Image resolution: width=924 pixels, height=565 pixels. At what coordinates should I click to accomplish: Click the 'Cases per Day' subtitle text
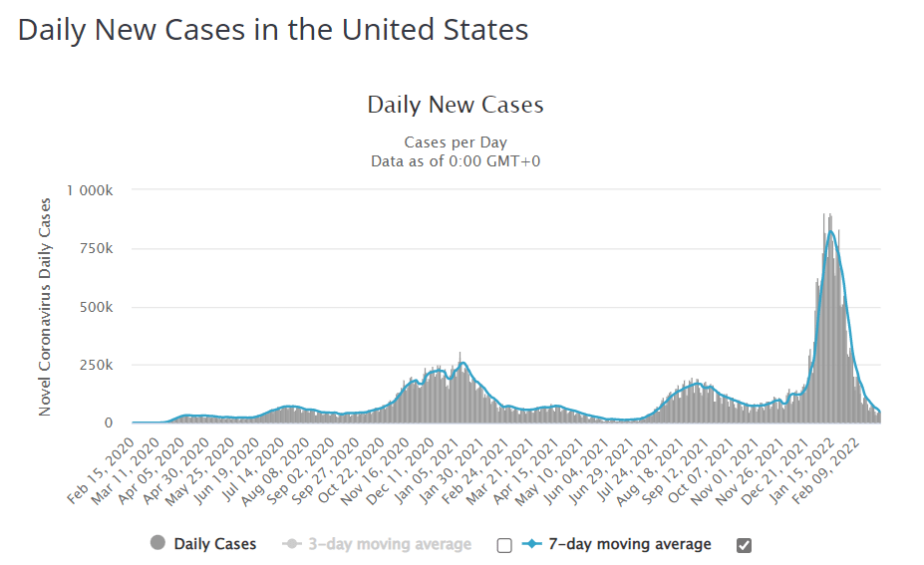click(x=456, y=142)
